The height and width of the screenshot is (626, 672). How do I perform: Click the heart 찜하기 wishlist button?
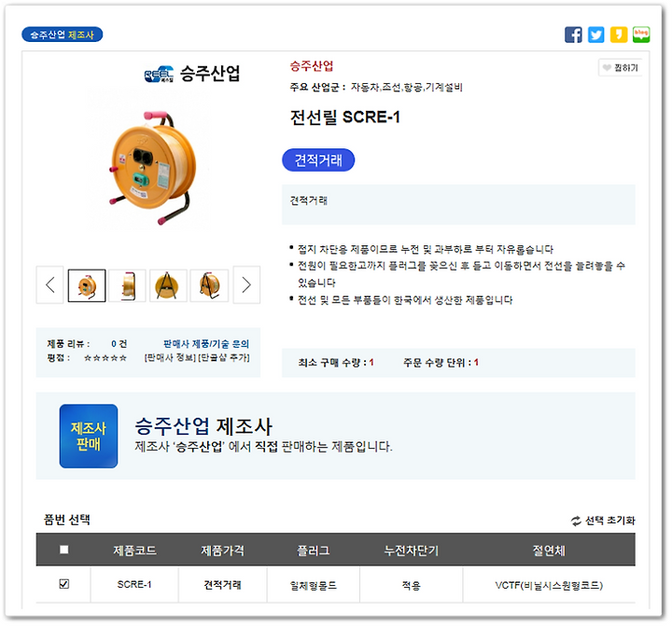coord(620,68)
